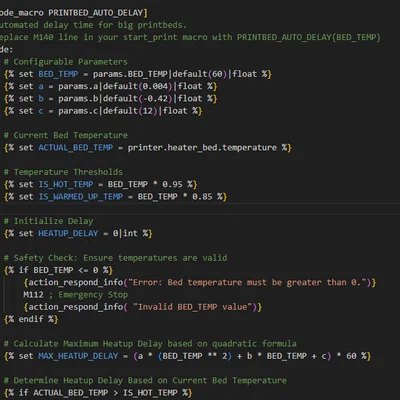
Task: Click the '# Initialize Delay' comment
Action: point(49,221)
